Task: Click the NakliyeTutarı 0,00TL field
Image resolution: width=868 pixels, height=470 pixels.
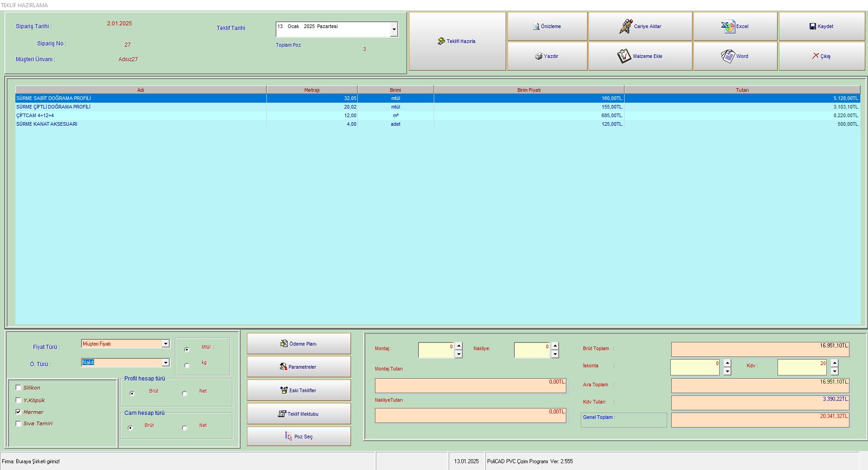Action: (x=470, y=415)
